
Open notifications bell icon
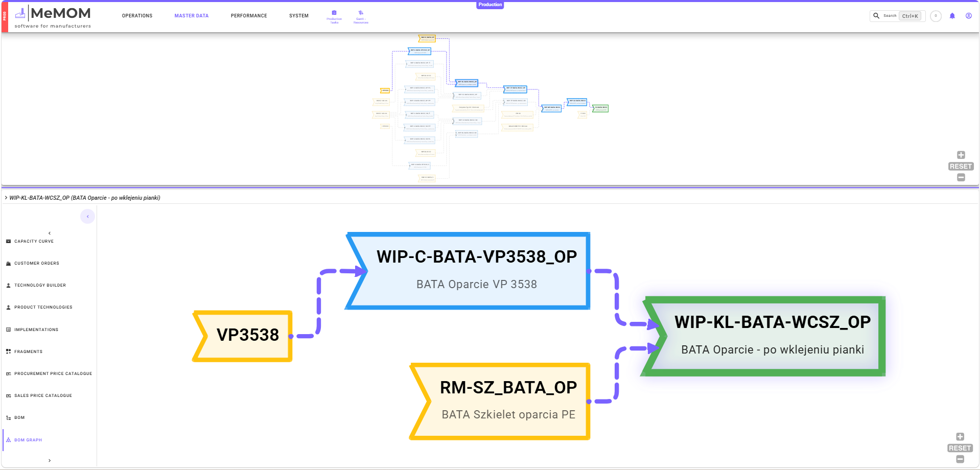coord(952,16)
